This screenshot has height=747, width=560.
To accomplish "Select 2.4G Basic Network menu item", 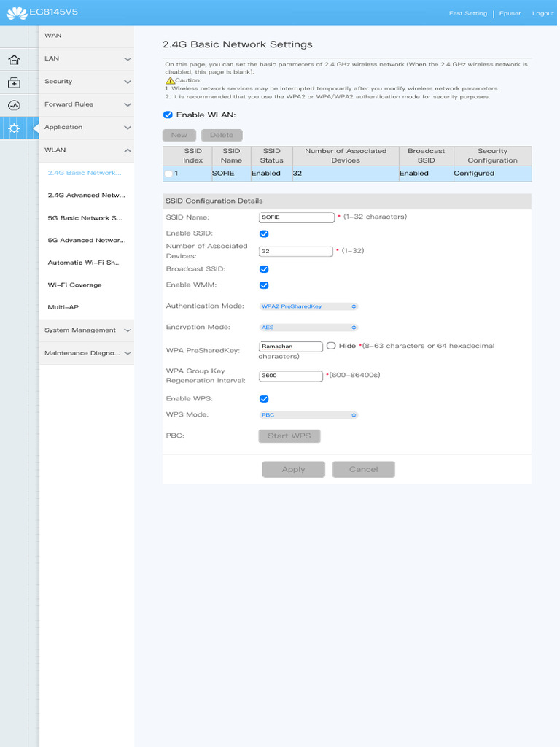I will (x=85, y=173).
